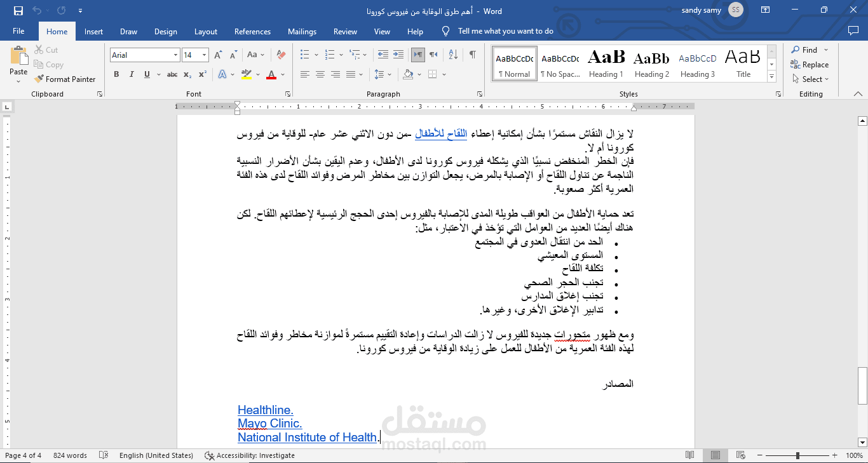868x463 pixels.
Task: Open Tell me lightbulb search
Action: click(x=446, y=31)
